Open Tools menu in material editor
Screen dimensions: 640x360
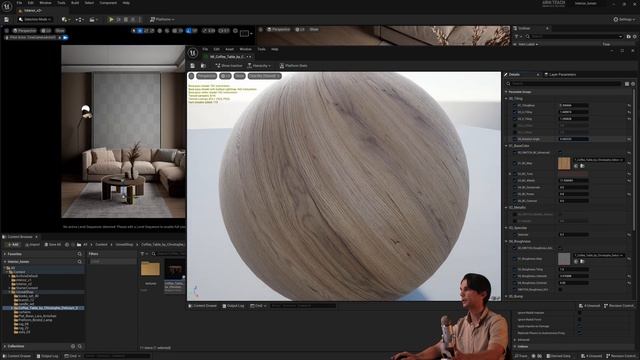click(x=261, y=49)
